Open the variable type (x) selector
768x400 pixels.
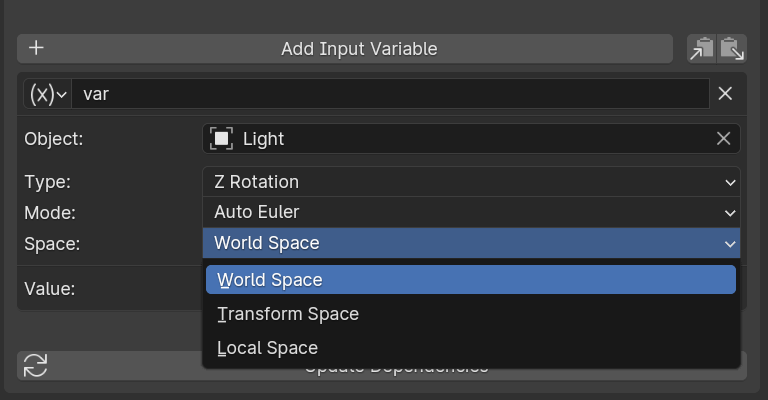pyautogui.click(x=47, y=94)
